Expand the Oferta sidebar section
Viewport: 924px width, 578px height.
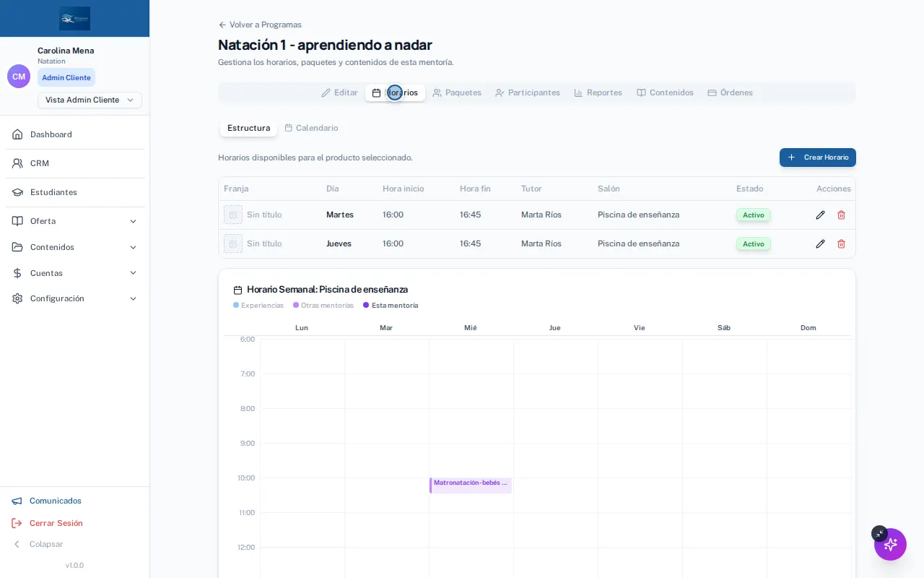[x=75, y=221]
